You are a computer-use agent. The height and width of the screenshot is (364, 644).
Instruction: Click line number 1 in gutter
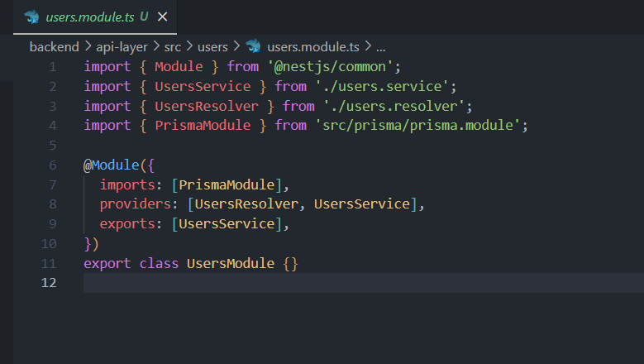(x=53, y=67)
